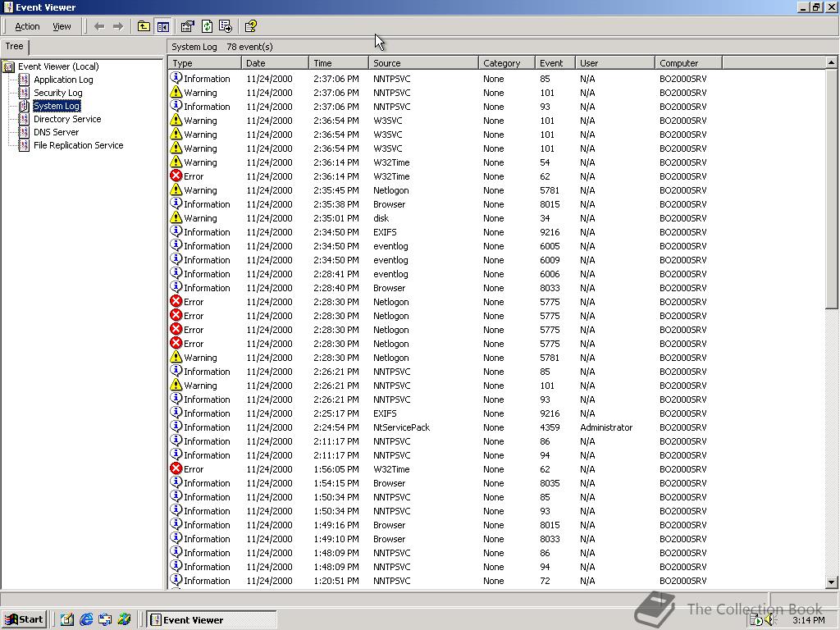This screenshot has width=840, height=630.
Task: Select the Administrator user cell
Action: (606, 427)
